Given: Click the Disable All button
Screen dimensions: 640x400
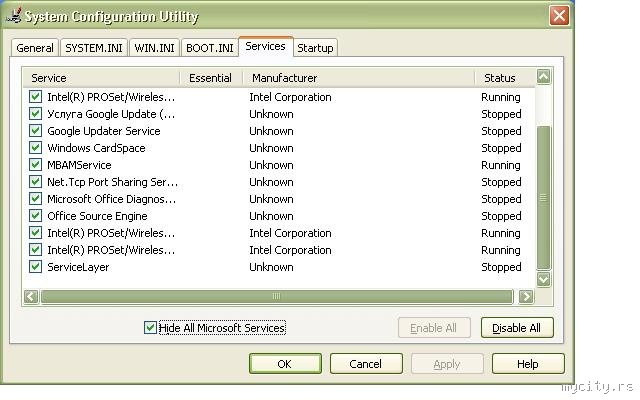Looking at the screenshot, I should click(x=517, y=328).
